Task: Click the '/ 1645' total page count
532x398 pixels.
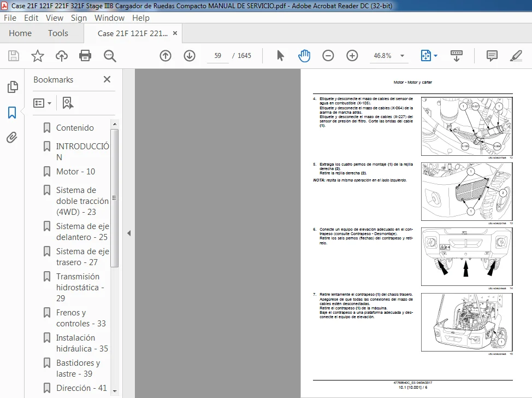Action: 241,56
